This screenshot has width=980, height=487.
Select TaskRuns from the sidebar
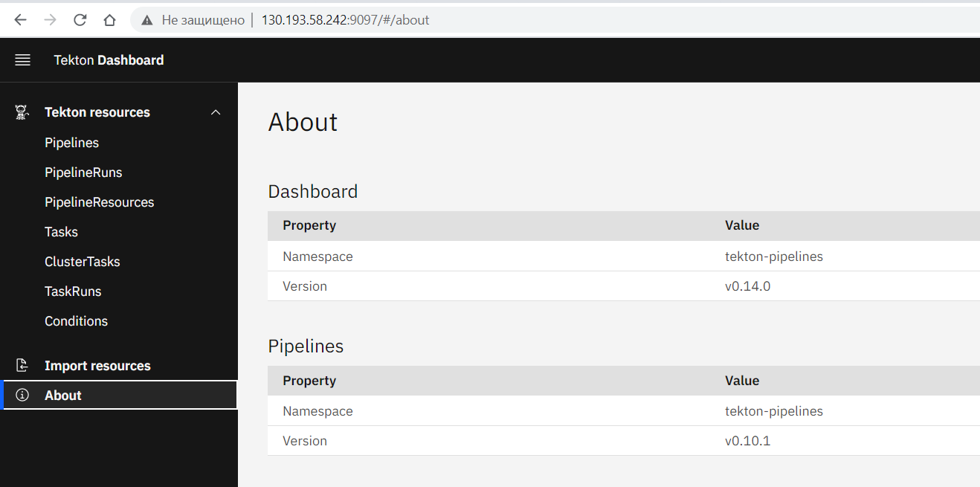point(73,291)
